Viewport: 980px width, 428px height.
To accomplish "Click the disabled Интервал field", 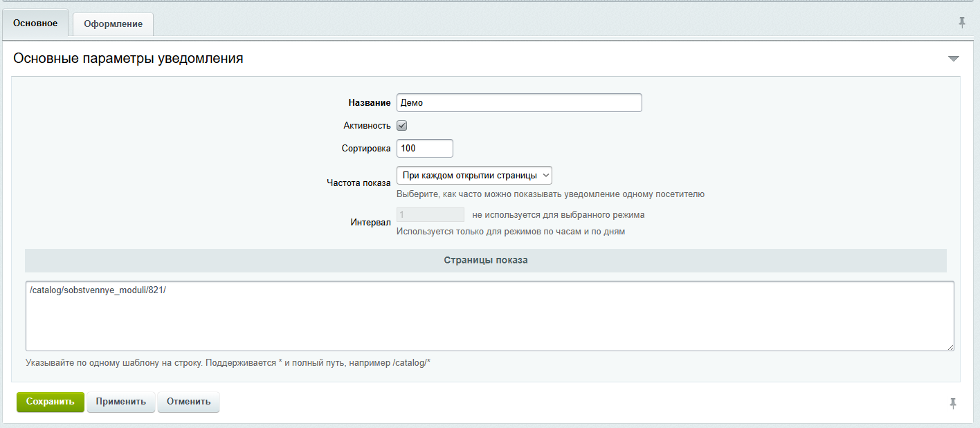I will [x=429, y=214].
